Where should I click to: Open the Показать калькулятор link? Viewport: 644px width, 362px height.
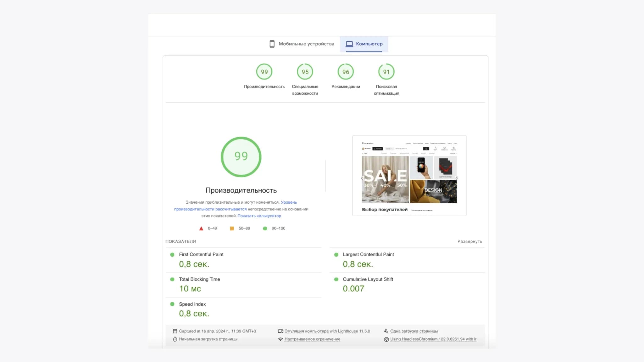259,216
